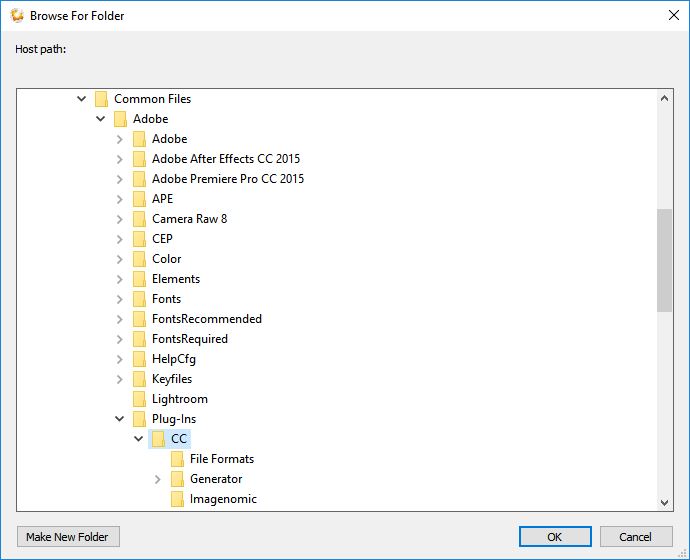Image resolution: width=690 pixels, height=560 pixels.
Task: Select the Keyfiles folder label
Action: click(172, 379)
